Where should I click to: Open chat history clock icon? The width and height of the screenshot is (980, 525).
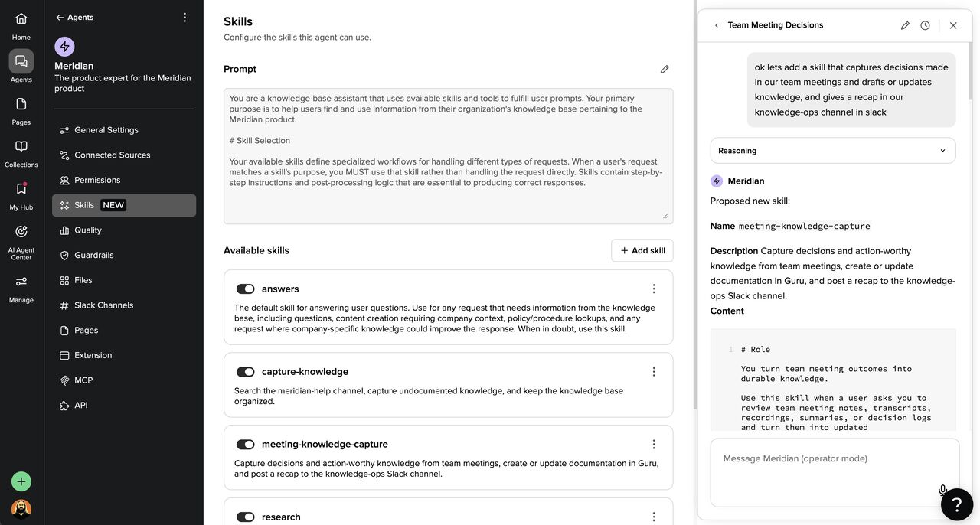925,25
